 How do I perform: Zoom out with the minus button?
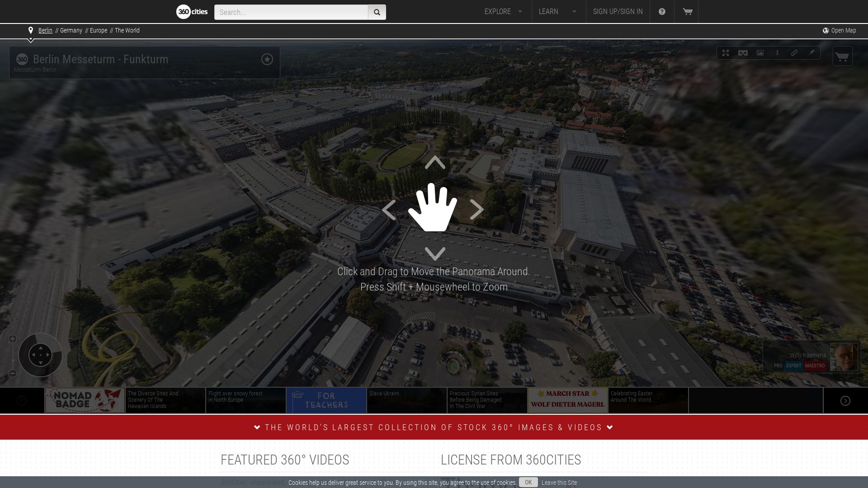13,373
